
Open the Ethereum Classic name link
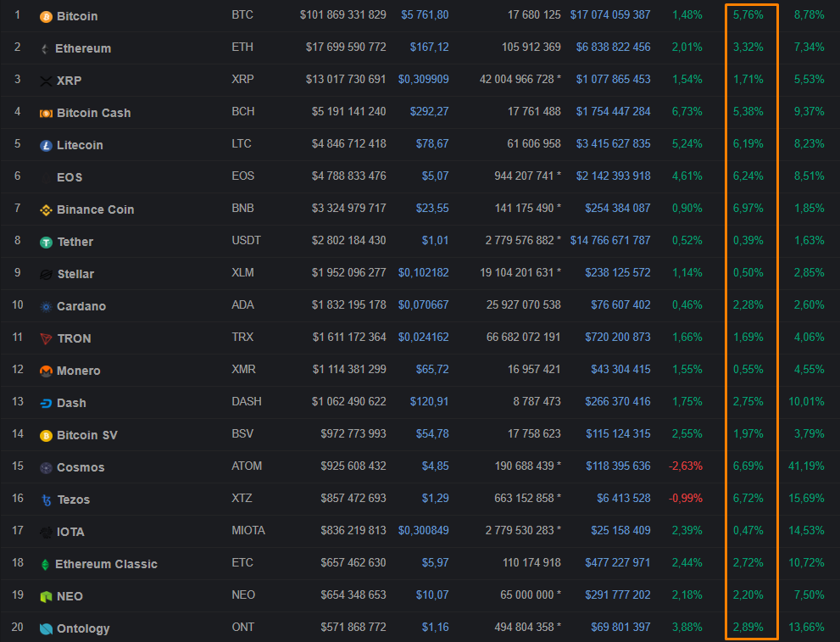click(106, 564)
